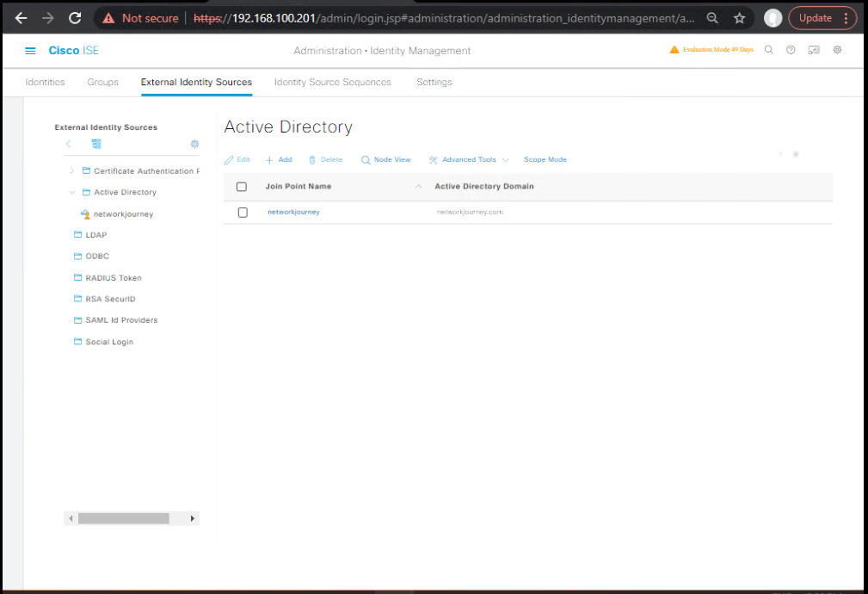Switch to Scope Mode
Viewport: 868px width, 594px height.
[x=545, y=159]
